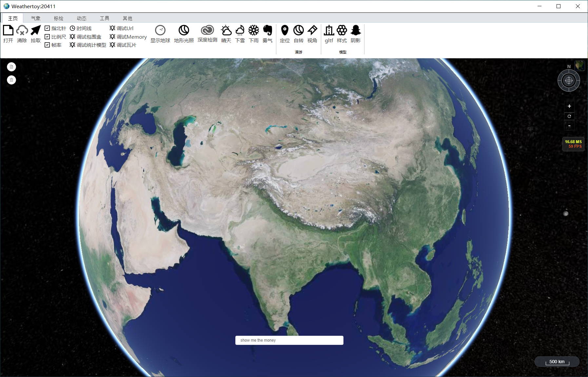Click the compass navigation ring
The image size is (588, 377).
click(569, 81)
